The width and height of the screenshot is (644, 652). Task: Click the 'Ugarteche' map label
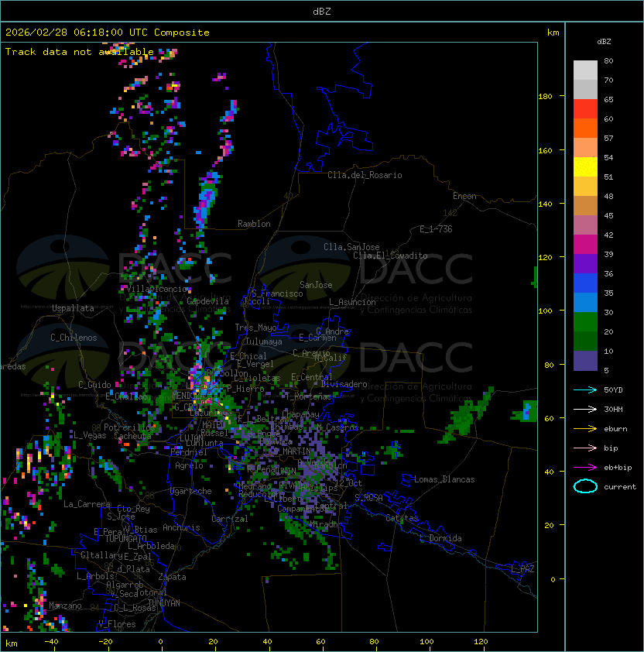[191, 491]
